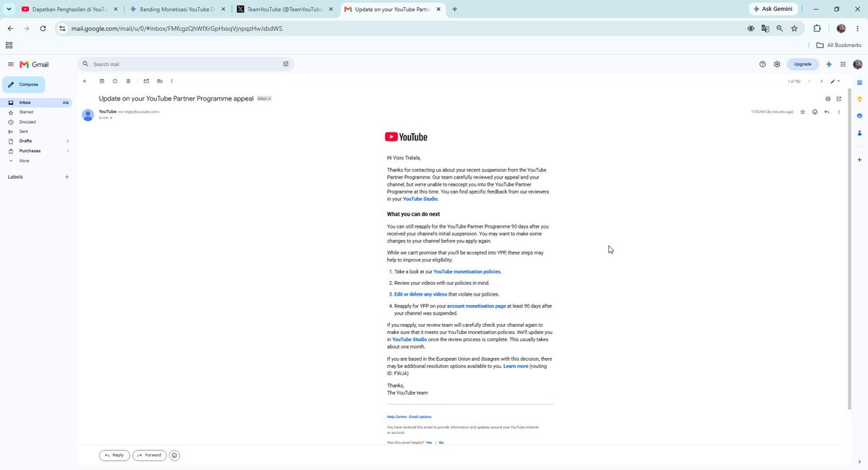Print this email
This screenshot has height=470, width=868.
[x=827, y=98]
